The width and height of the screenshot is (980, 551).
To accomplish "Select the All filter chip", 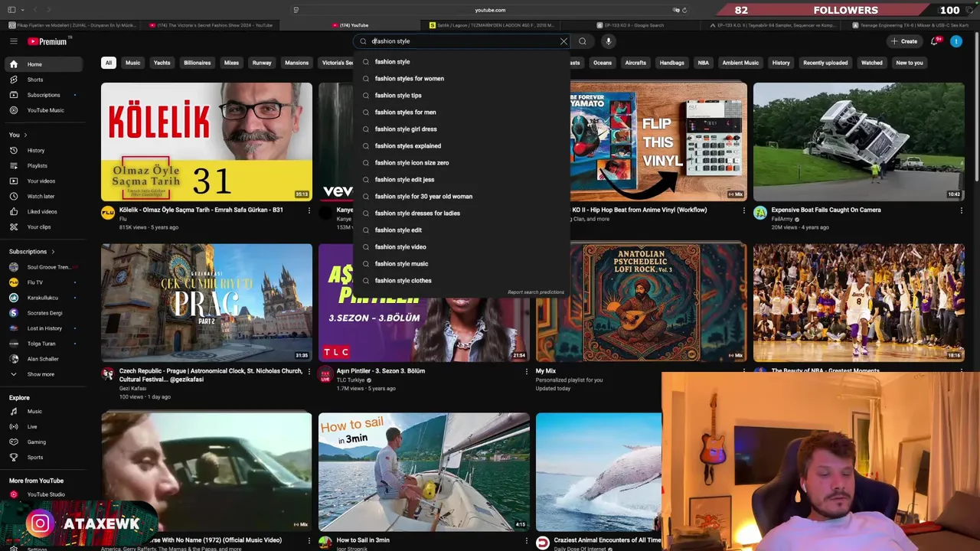I will [109, 63].
